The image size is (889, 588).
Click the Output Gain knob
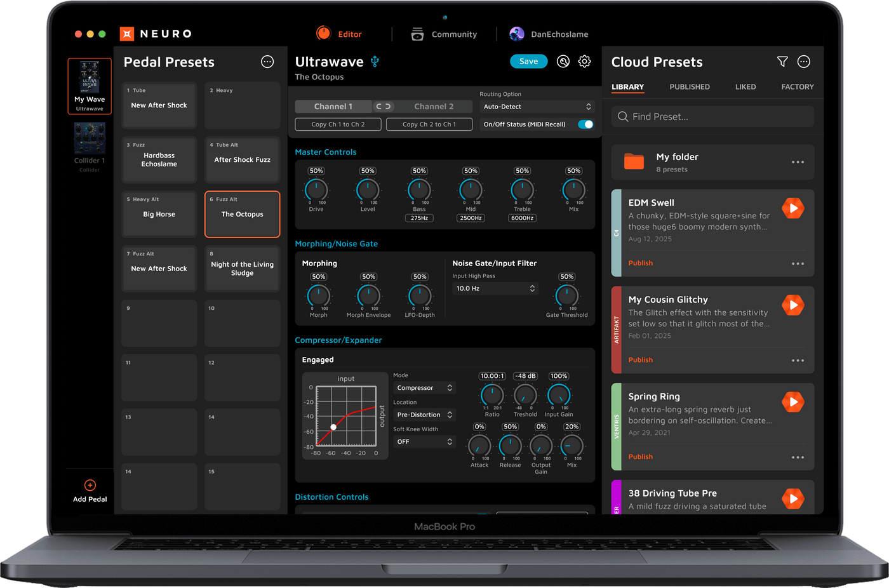coord(541,446)
